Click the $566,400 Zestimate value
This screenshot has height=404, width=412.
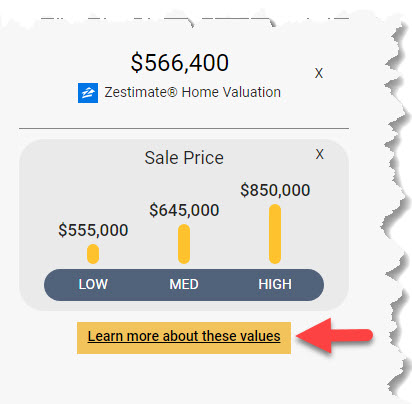[180, 63]
